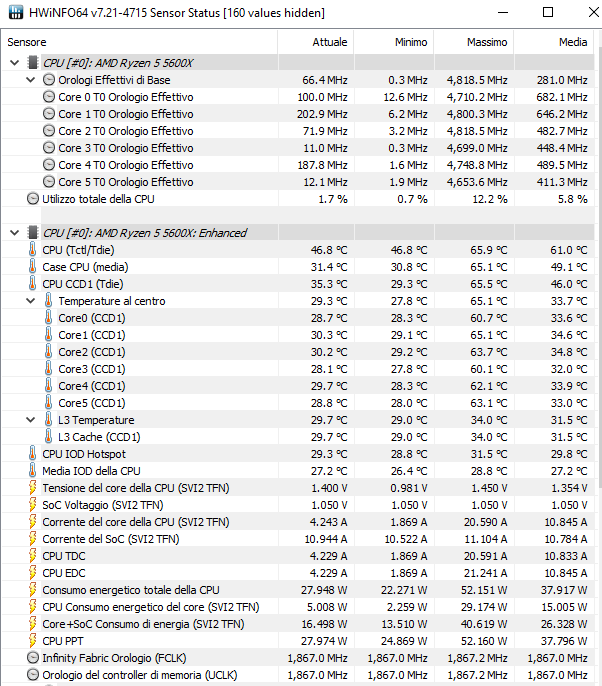Screen dimensions: 602x686
Task: Click the lightning icon beside CPU PPT
Action: click(x=32, y=640)
